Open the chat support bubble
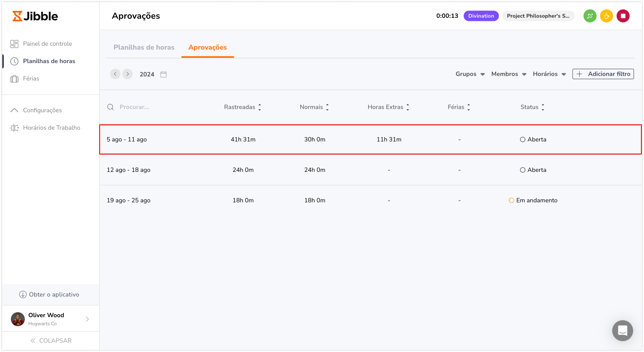The image size is (644, 352). pyautogui.click(x=622, y=331)
